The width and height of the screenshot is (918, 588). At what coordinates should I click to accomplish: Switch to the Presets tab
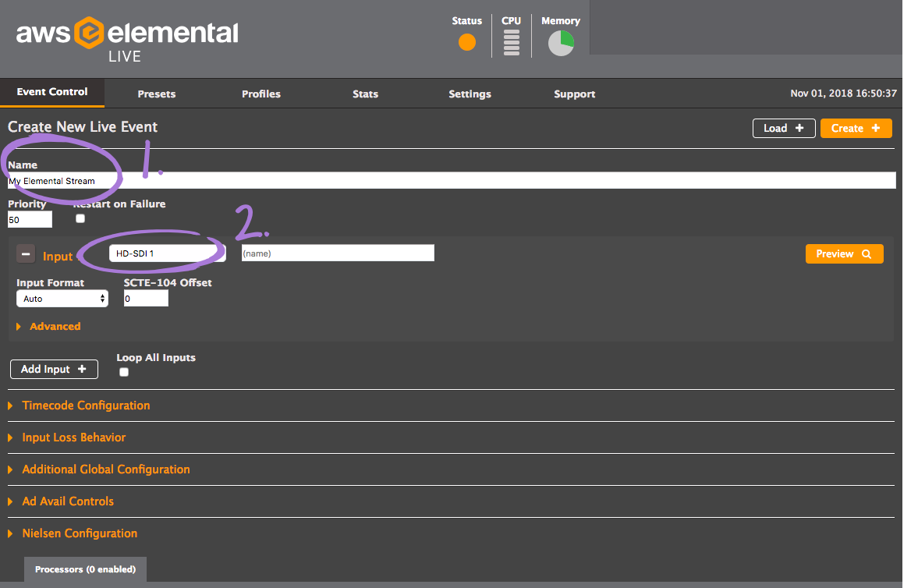(x=156, y=94)
